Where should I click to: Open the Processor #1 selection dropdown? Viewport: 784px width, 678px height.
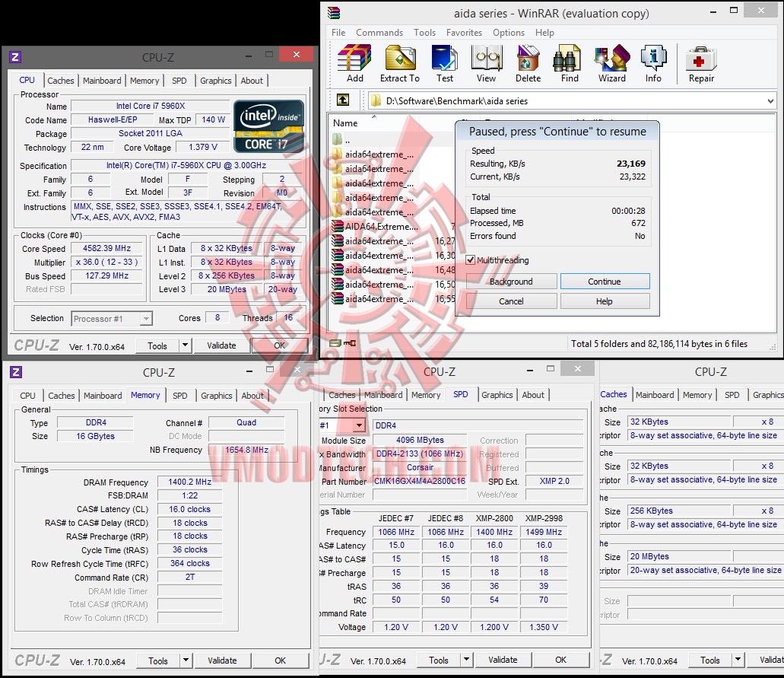tap(146, 319)
